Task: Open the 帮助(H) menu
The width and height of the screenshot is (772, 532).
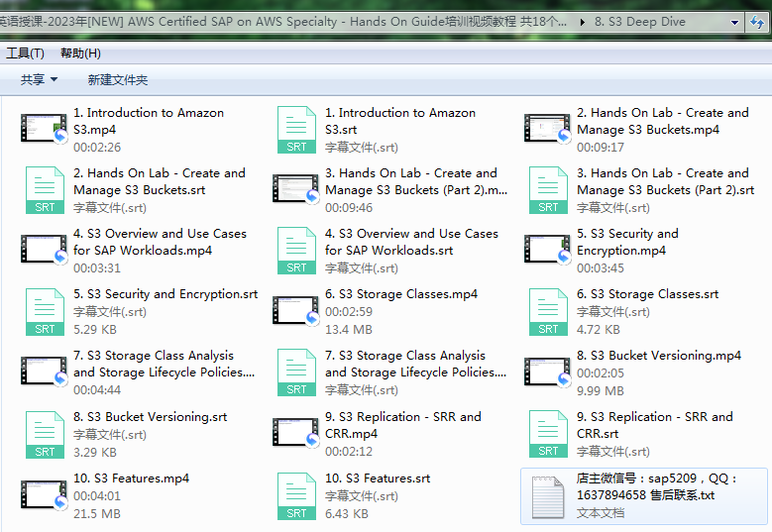Action: point(80,53)
